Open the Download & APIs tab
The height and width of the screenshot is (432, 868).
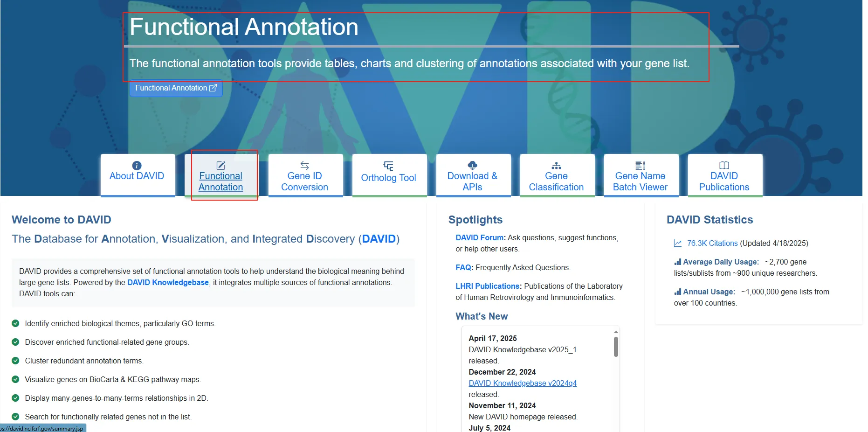pyautogui.click(x=473, y=175)
